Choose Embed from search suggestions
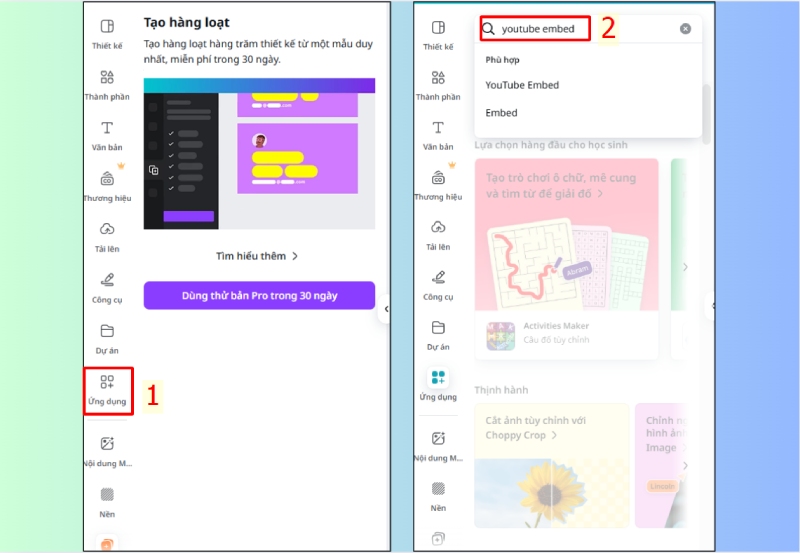800x553 pixels. [501, 113]
